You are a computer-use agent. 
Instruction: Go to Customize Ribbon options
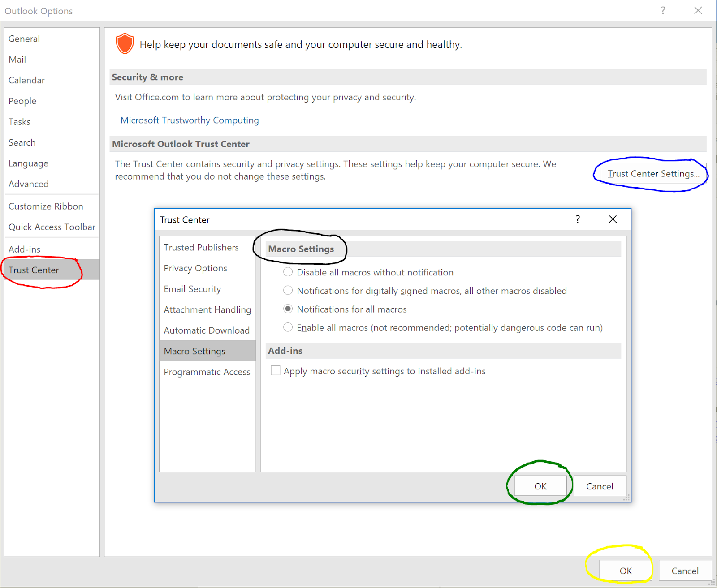coord(52,206)
